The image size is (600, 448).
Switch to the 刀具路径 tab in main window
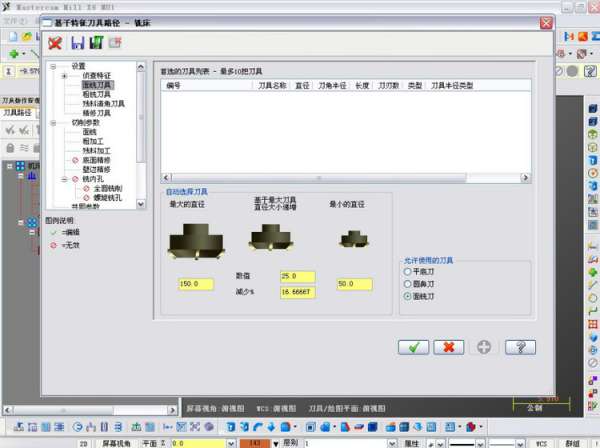(18, 112)
